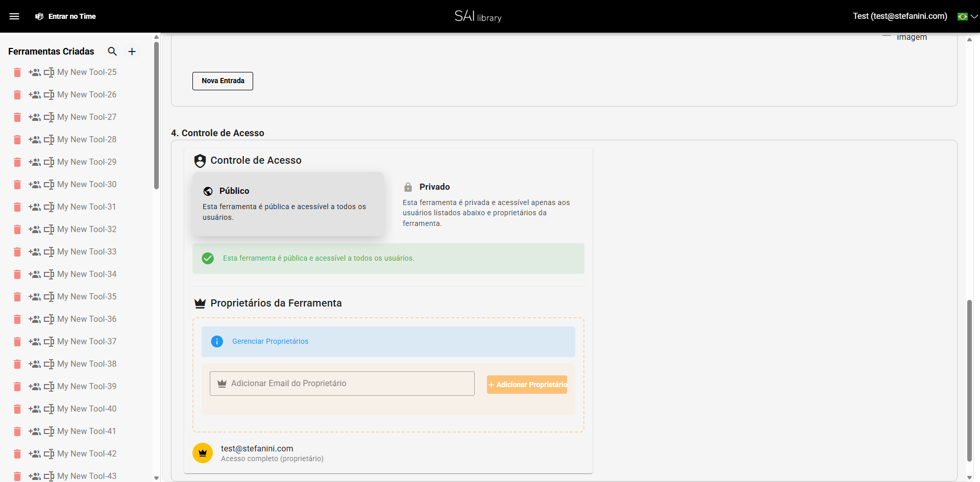Delete My New Tool-25 via trash icon
The width and height of the screenshot is (980, 482).
click(x=17, y=72)
